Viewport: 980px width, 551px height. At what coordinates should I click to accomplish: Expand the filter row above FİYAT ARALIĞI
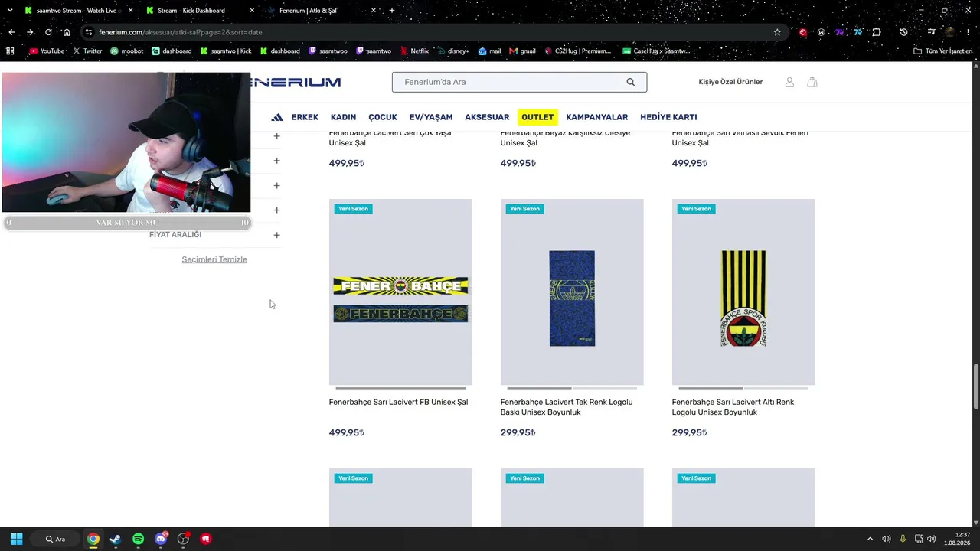tap(276, 210)
